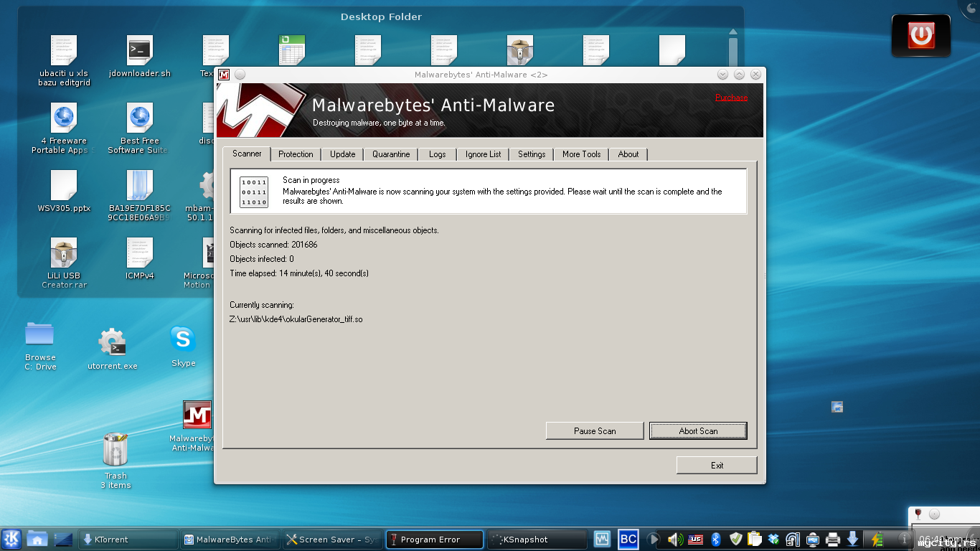Click the Dropbox tray icon
The height and width of the screenshot is (551, 980).
click(x=773, y=539)
